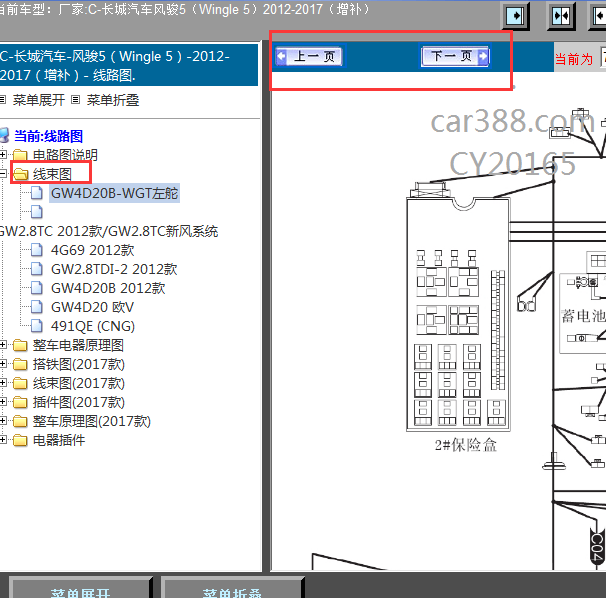The width and height of the screenshot is (606, 598).
Task: Select the 插件图(2017款) tree label
Action: click(x=79, y=402)
